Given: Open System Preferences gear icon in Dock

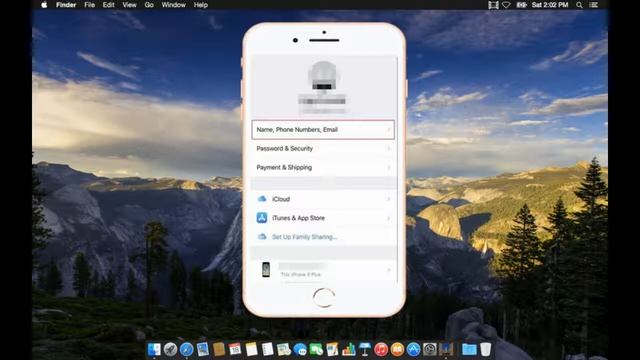Looking at the screenshot, I should (x=429, y=349).
